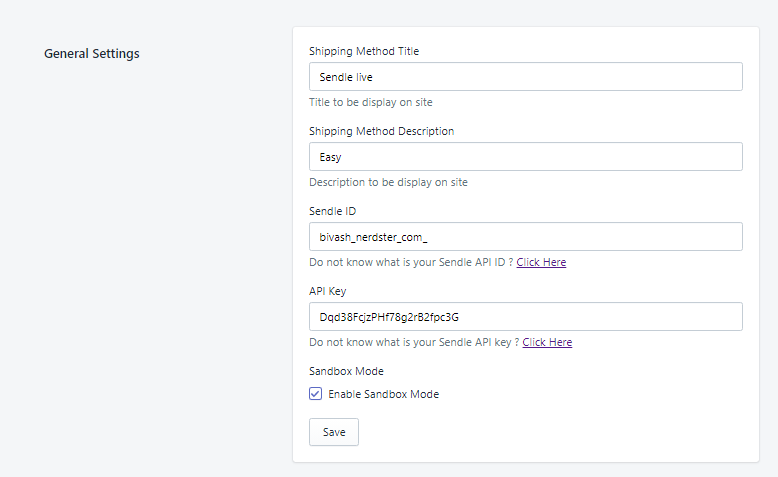Click the Sendle ID field label
Viewport: 778px width, 477px height.
[332, 211]
